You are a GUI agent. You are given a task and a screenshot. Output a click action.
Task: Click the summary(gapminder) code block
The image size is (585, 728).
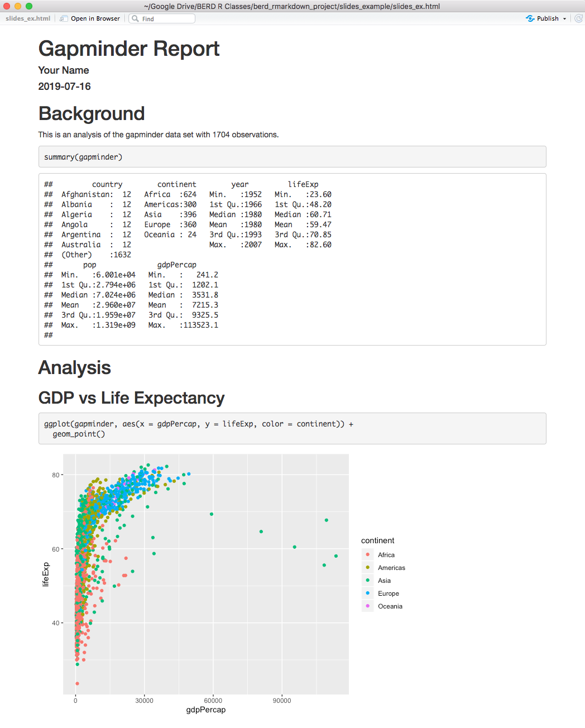(292, 157)
